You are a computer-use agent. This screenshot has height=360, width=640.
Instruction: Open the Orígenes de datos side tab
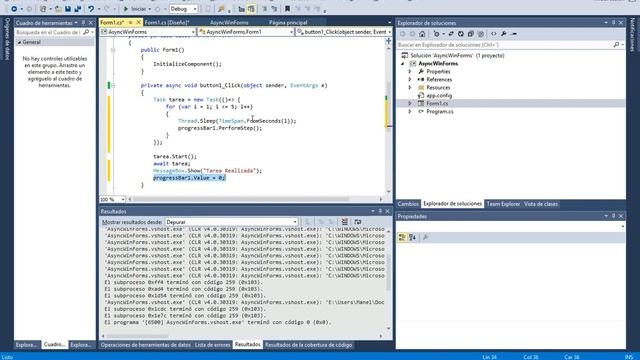coord(6,39)
